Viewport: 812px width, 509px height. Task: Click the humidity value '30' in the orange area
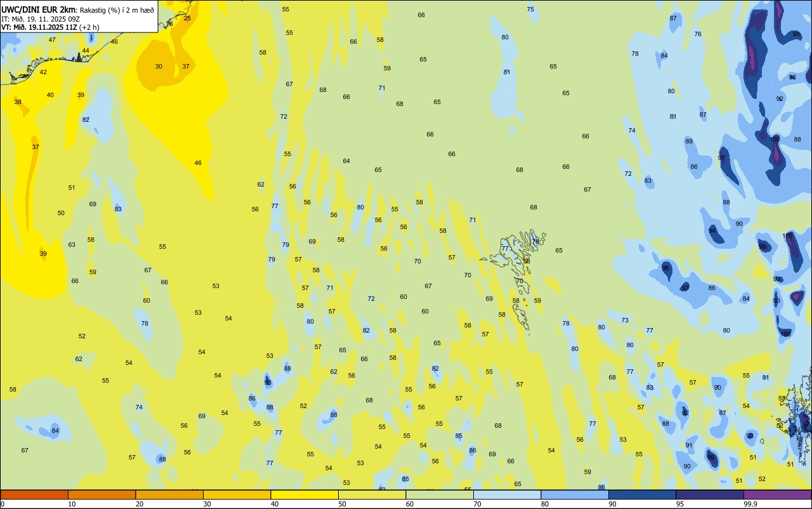tap(159, 66)
